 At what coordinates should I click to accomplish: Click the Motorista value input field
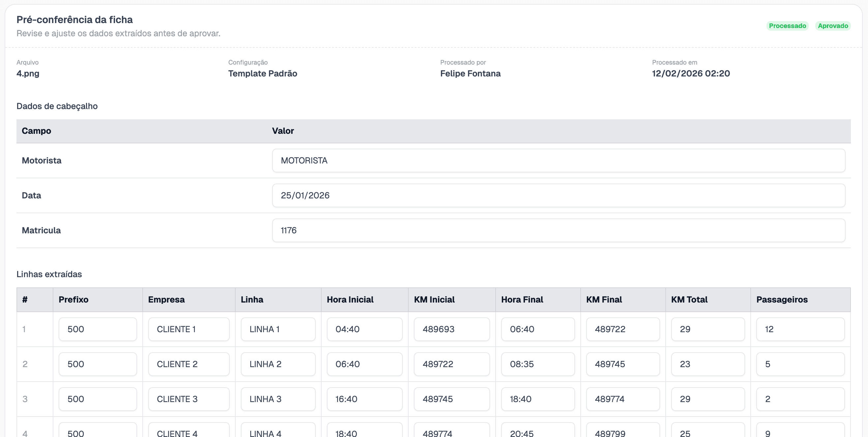click(558, 160)
